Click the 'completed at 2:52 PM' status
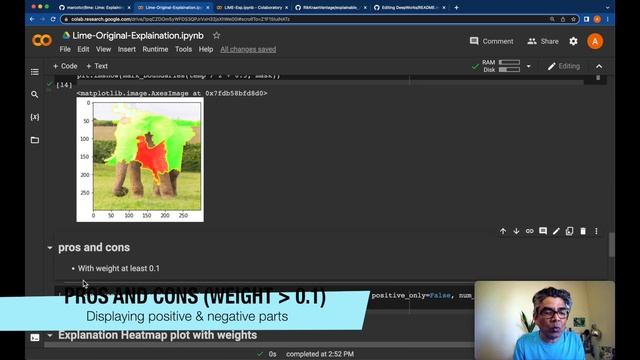Image resolution: width=640 pixels, height=360 pixels. pos(320,354)
